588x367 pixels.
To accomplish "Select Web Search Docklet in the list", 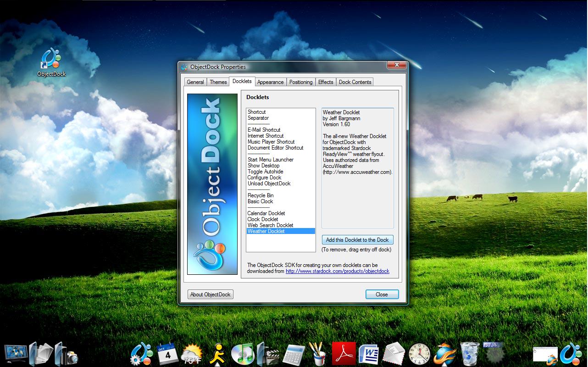I will point(271,225).
